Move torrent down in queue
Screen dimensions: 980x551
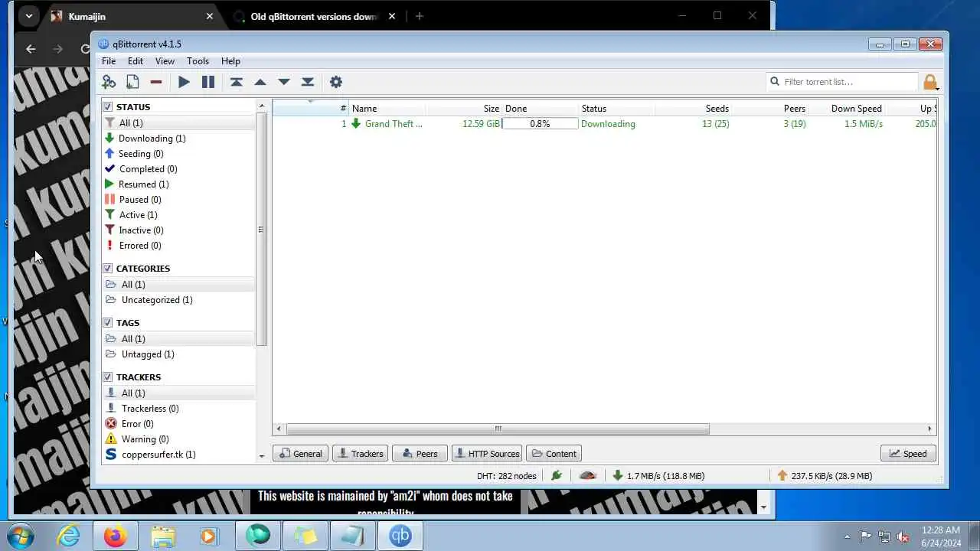point(284,82)
